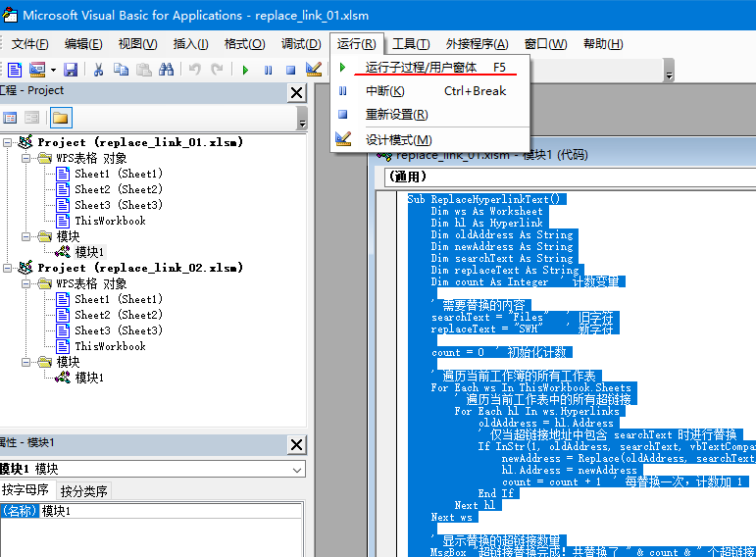Choose 运行子过程/用户窗体 F5 menu entry
The image size is (756, 557).
(429, 68)
